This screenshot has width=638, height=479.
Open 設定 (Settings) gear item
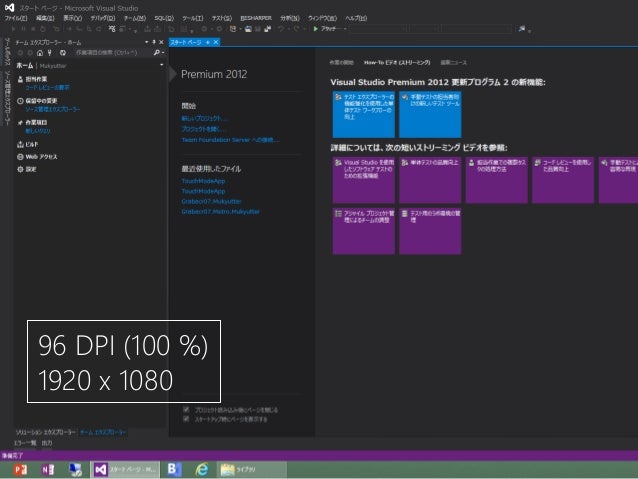30,169
